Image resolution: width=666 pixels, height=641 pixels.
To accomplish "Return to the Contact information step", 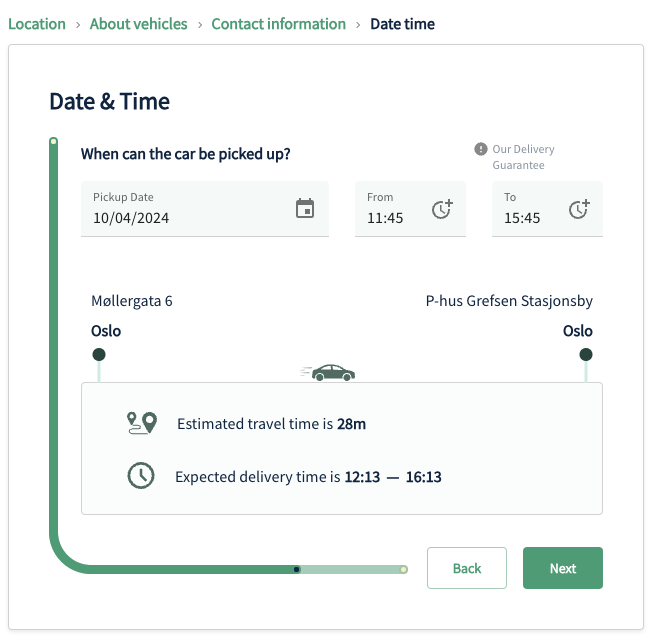I will (x=278, y=24).
